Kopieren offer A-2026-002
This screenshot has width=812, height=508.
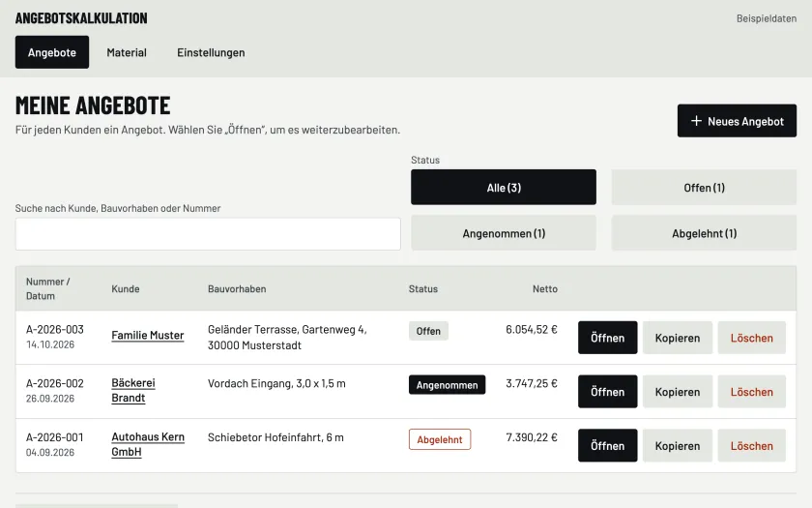(x=678, y=391)
